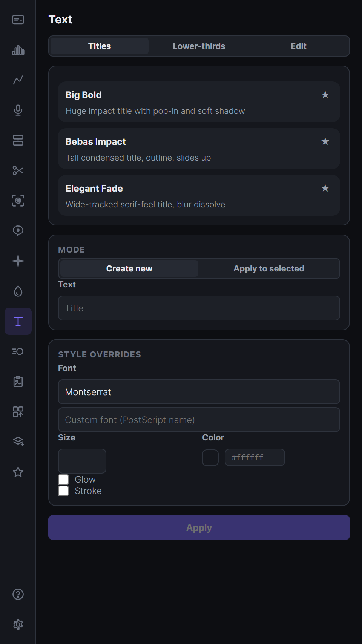Switch to the Lower-thirds tab

tap(199, 46)
